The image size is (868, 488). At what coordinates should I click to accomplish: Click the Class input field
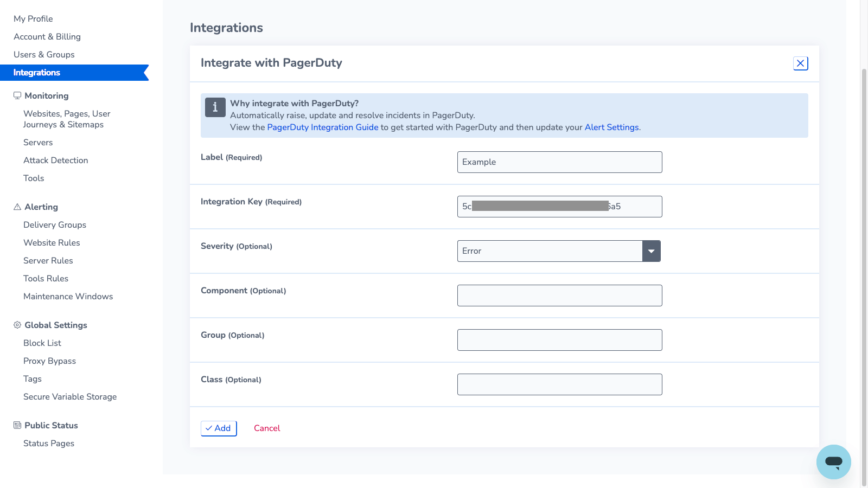(x=559, y=384)
